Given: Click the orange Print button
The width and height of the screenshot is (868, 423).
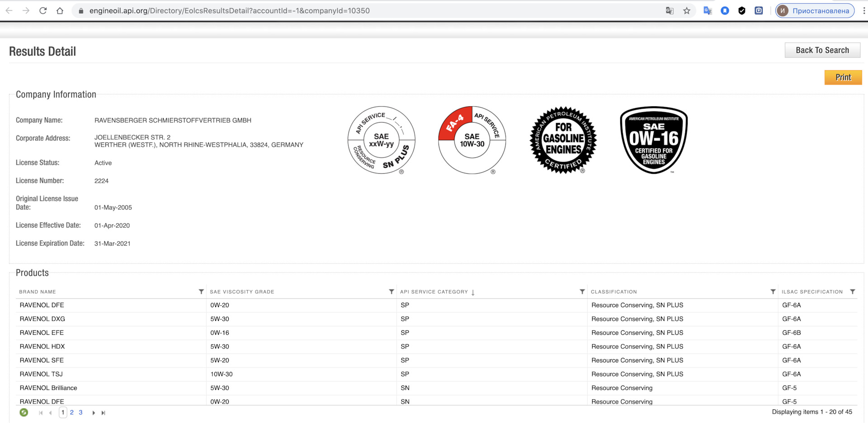Looking at the screenshot, I should click(843, 77).
